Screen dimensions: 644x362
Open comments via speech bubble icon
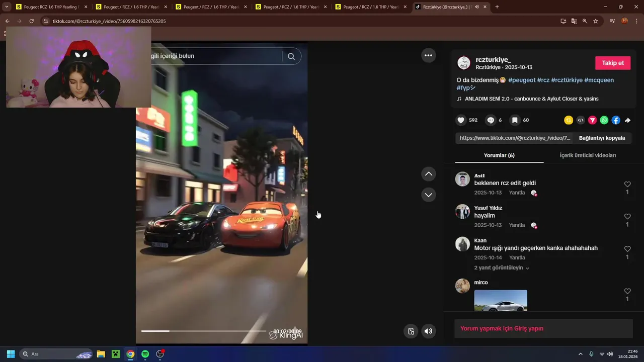491,120
